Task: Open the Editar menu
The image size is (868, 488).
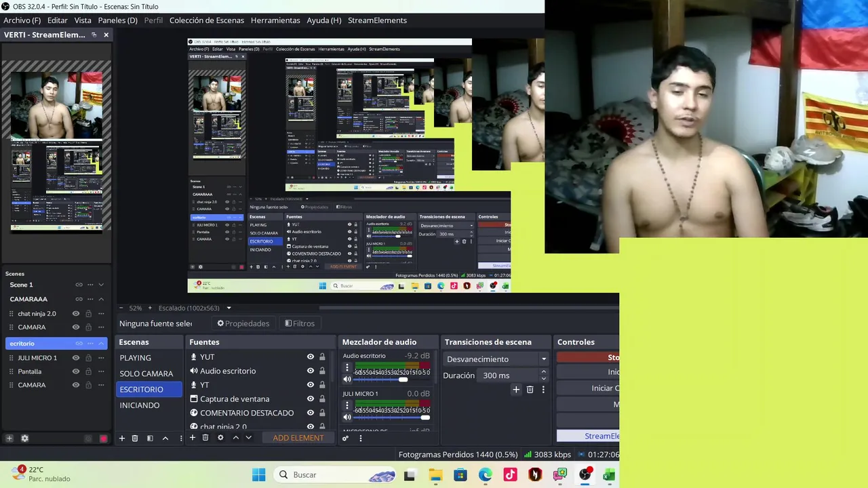Action: point(58,20)
